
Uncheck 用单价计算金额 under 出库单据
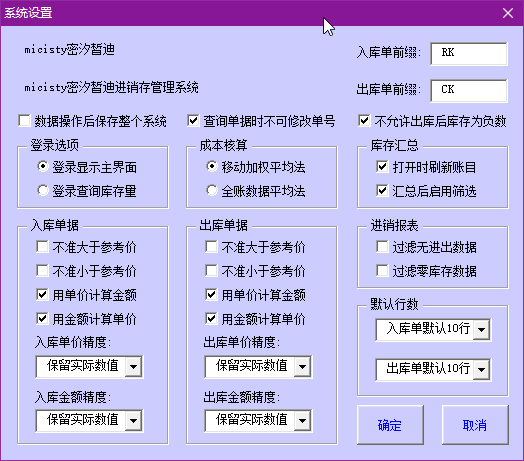pos(212,295)
